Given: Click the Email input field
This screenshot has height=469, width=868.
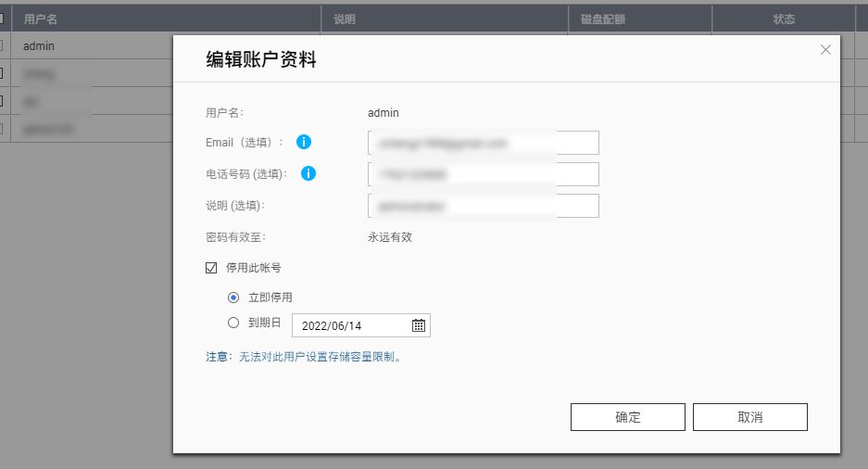Looking at the screenshot, I should point(483,143).
